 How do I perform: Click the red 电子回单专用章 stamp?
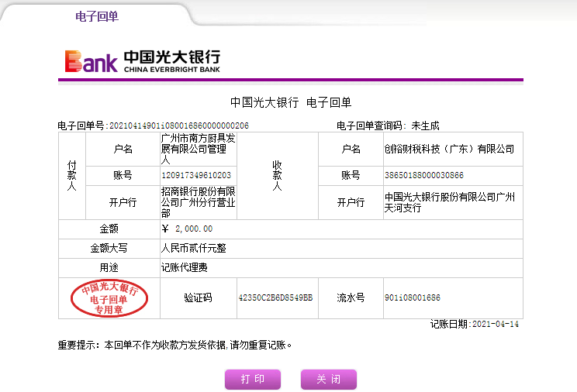[109, 297]
